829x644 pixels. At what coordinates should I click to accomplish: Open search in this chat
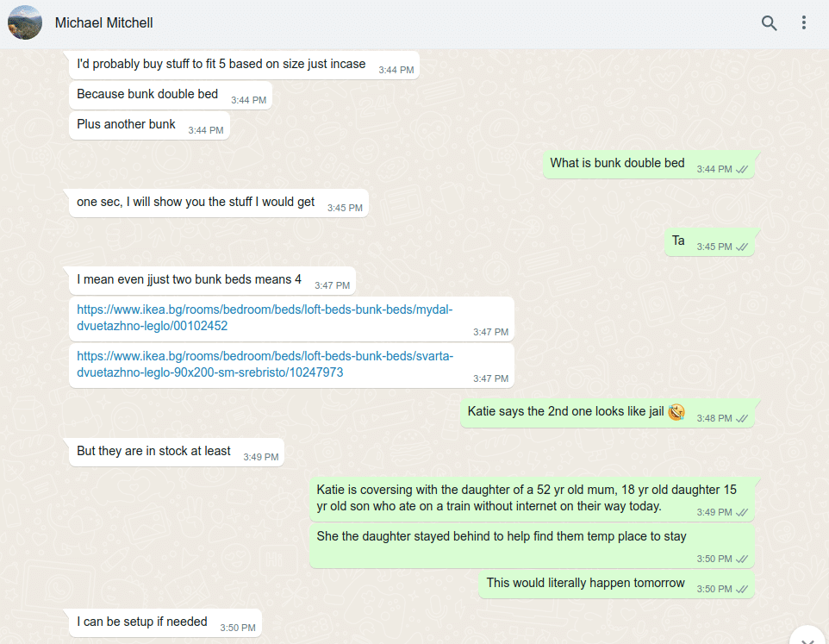(769, 22)
